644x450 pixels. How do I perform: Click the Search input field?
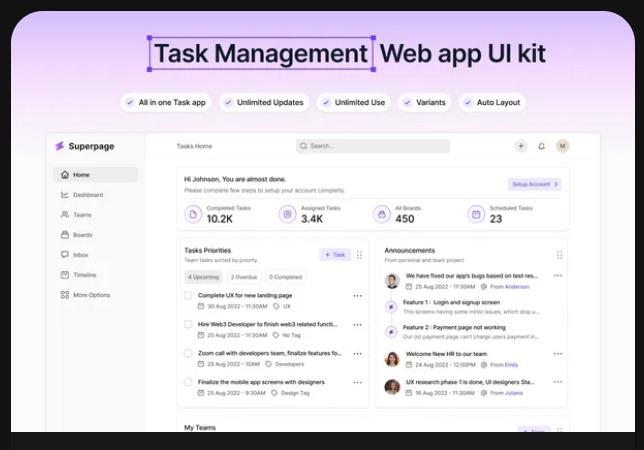pos(373,146)
